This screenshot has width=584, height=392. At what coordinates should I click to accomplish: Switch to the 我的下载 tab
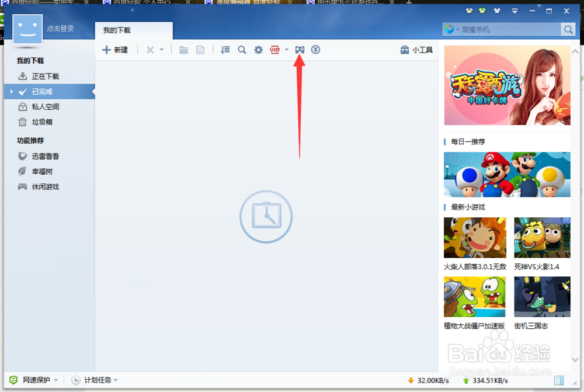click(134, 30)
